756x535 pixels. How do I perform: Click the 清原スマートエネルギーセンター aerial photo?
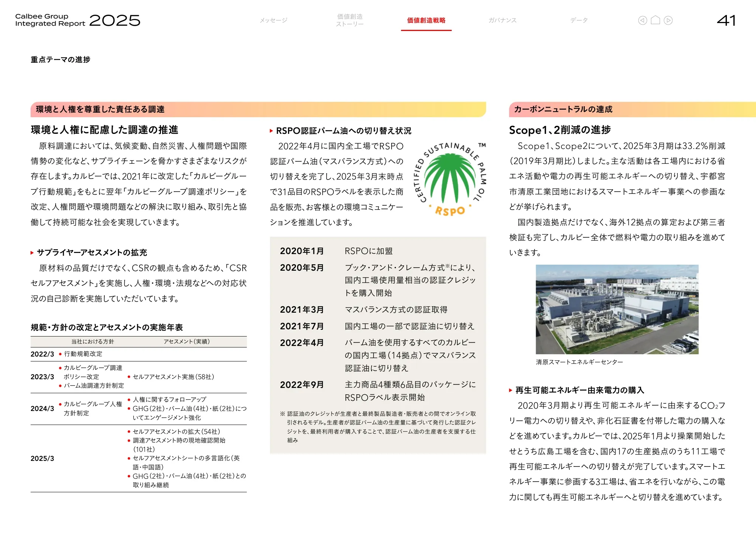(617, 309)
